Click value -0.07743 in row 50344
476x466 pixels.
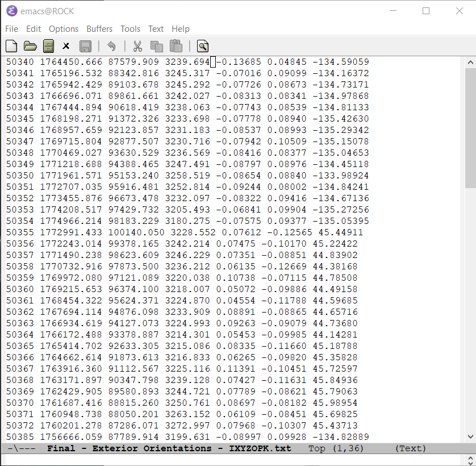(239, 107)
